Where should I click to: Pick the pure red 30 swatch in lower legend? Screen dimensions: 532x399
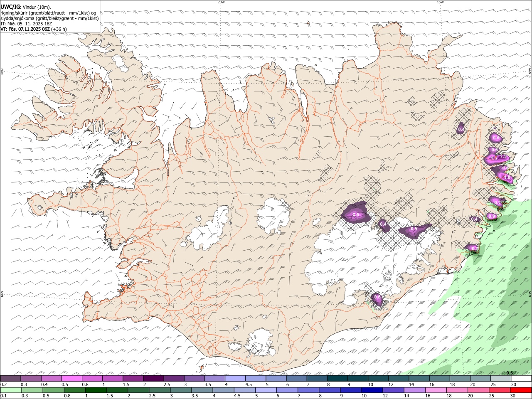coord(520,390)
